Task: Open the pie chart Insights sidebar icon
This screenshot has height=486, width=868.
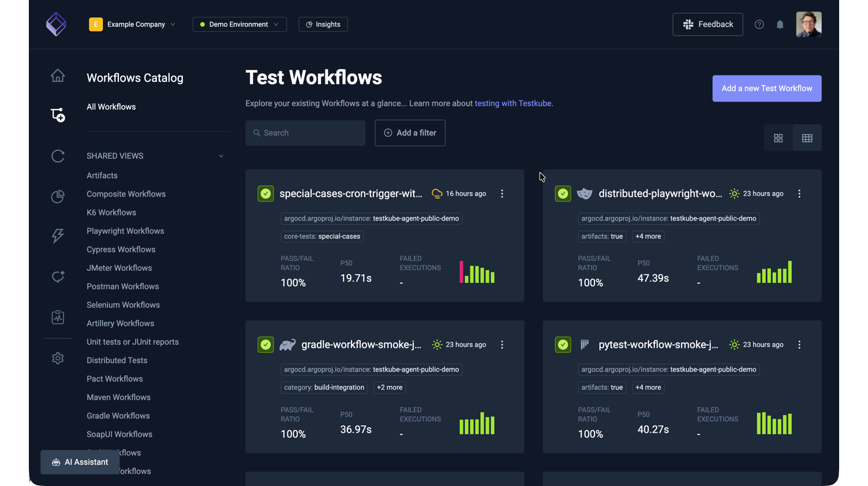Action: coord(58,196)
